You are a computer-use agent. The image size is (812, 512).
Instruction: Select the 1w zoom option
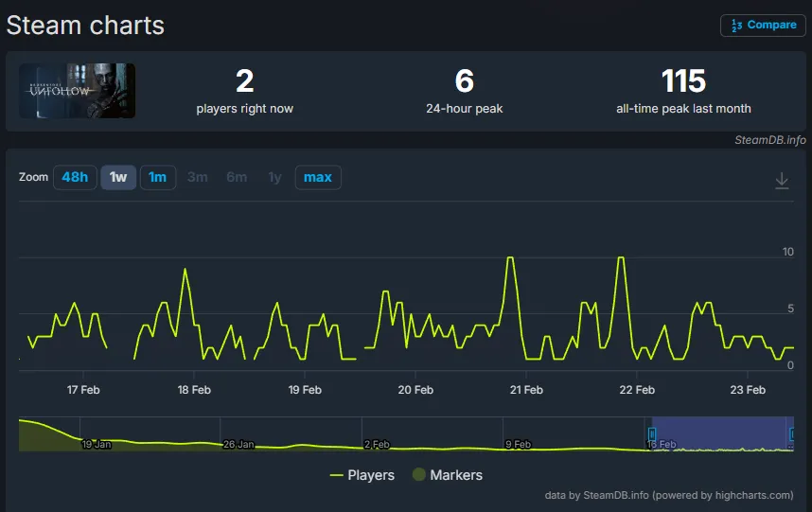pos(118,177)
